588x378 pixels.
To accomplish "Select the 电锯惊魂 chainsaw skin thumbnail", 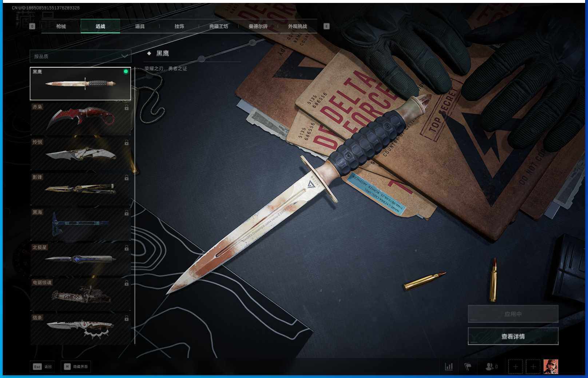I will [x=80, y=294].
